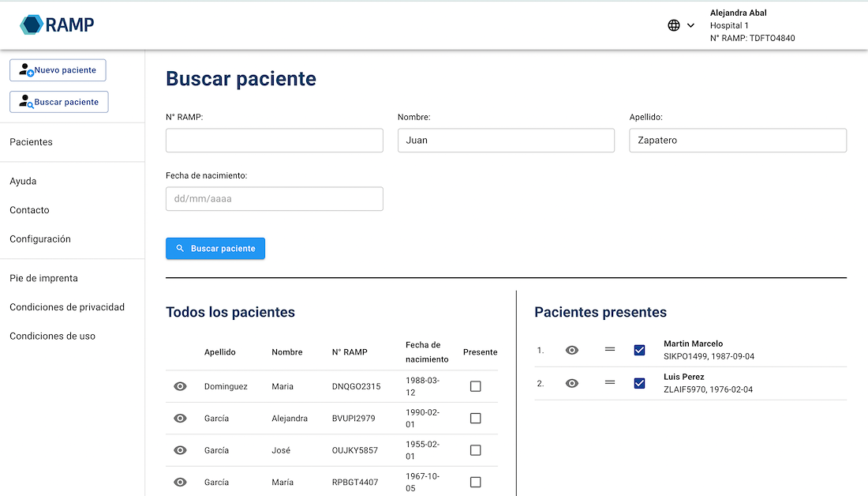Click the Martin Marcelo patient name

693,344
